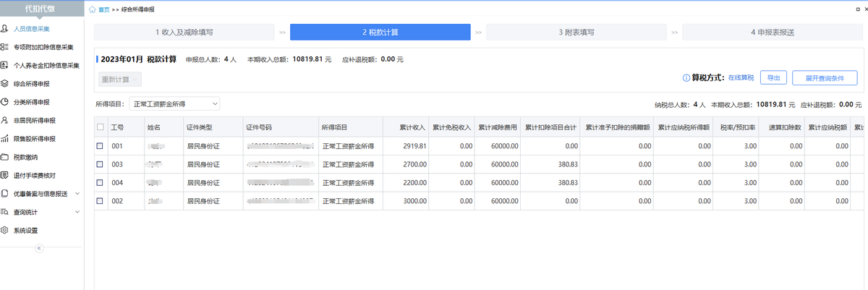This screenshot has height=290, width=868.
Task: Check the row for 工号 001
Action: (101, 146)
